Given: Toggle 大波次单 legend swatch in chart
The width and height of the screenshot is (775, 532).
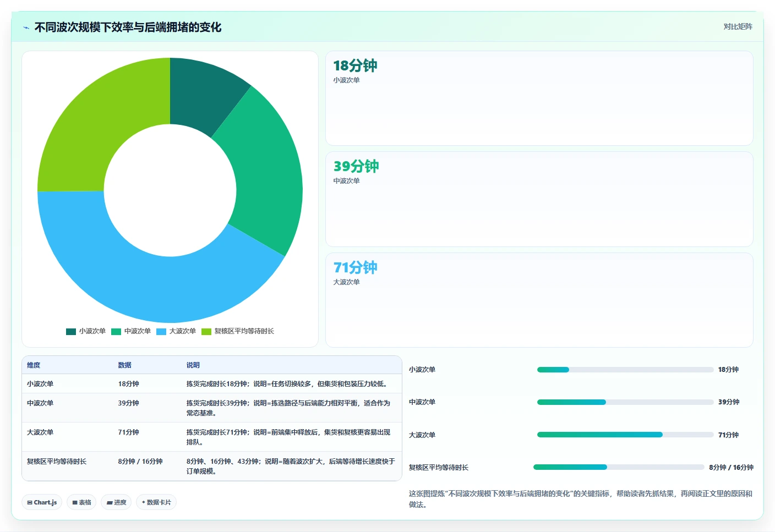Looking at the screenshot, I should pyautogui.click(x=161, y=331).
